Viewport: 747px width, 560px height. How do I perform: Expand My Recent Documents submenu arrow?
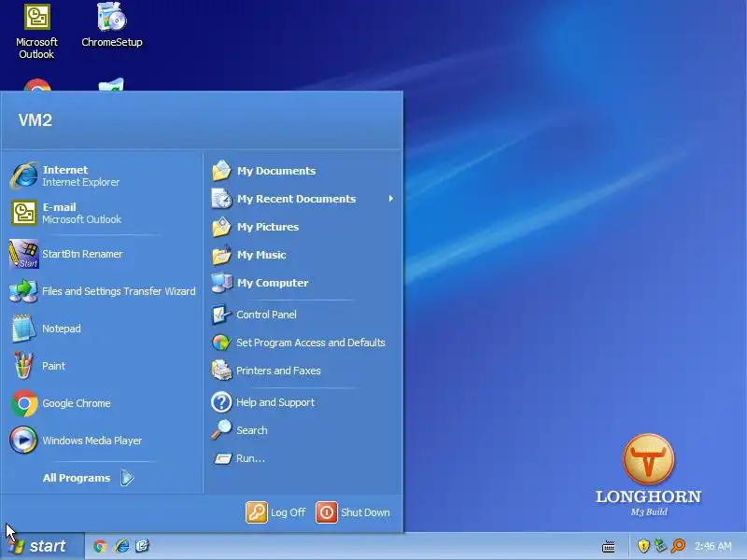390,199
